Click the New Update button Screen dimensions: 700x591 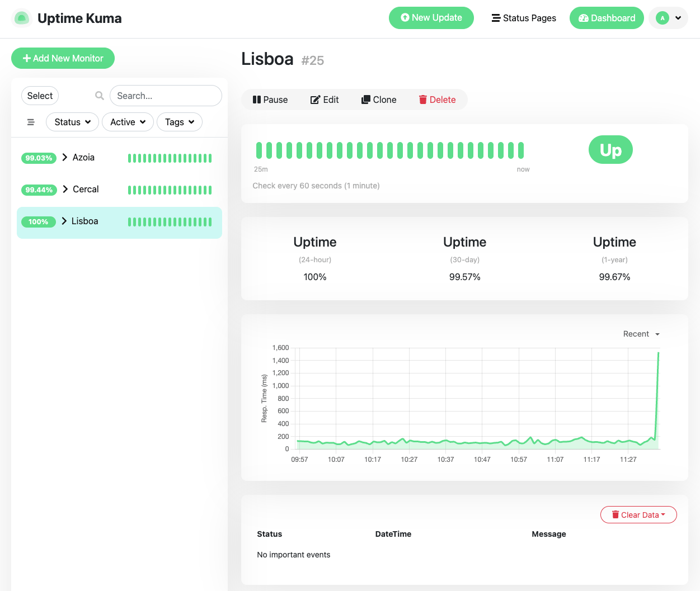point(431,18)
